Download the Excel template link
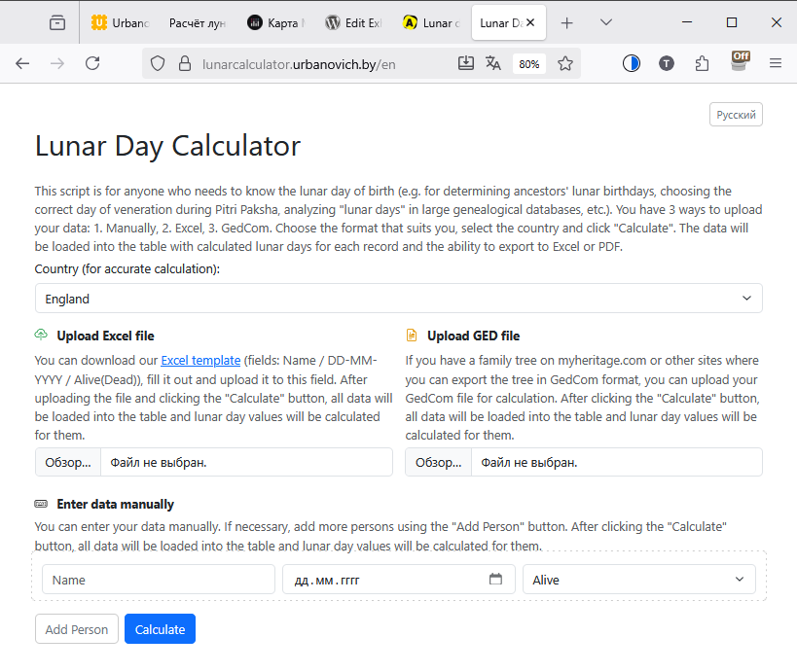This screenshot has height=672, width=797. coord(200,360)
